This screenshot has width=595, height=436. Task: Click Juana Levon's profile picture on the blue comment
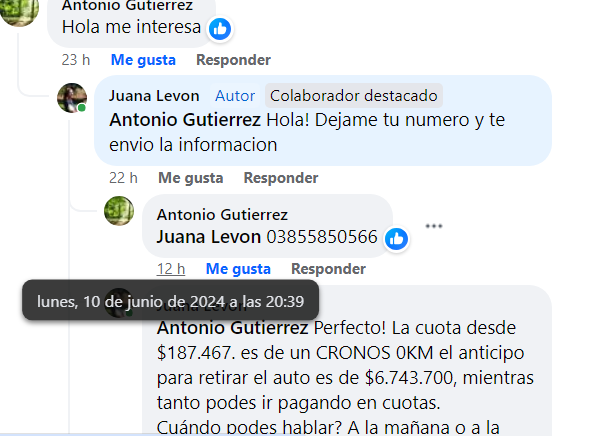pyautogui.click(x=72, y=98)
